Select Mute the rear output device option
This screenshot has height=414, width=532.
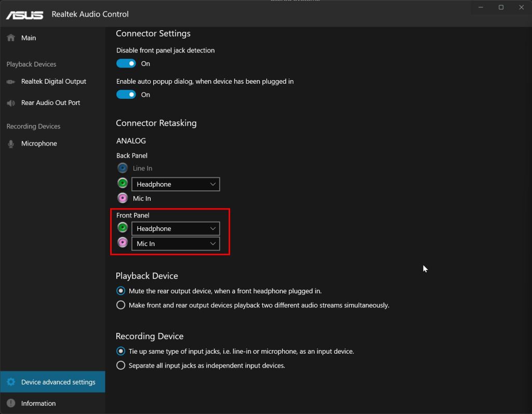coord(121,291)
